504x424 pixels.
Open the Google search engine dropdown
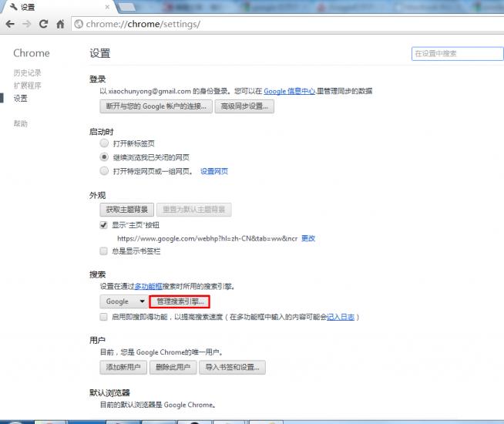[124, 301]
